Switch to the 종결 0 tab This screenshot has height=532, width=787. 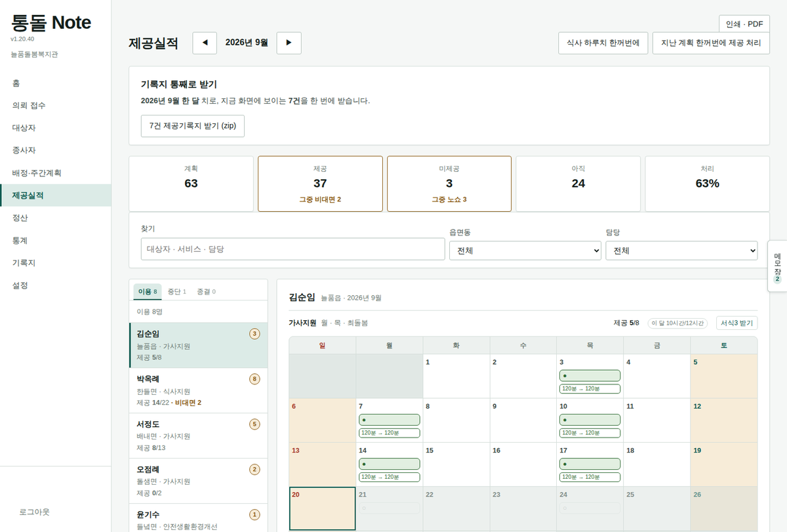pos(206,291)
